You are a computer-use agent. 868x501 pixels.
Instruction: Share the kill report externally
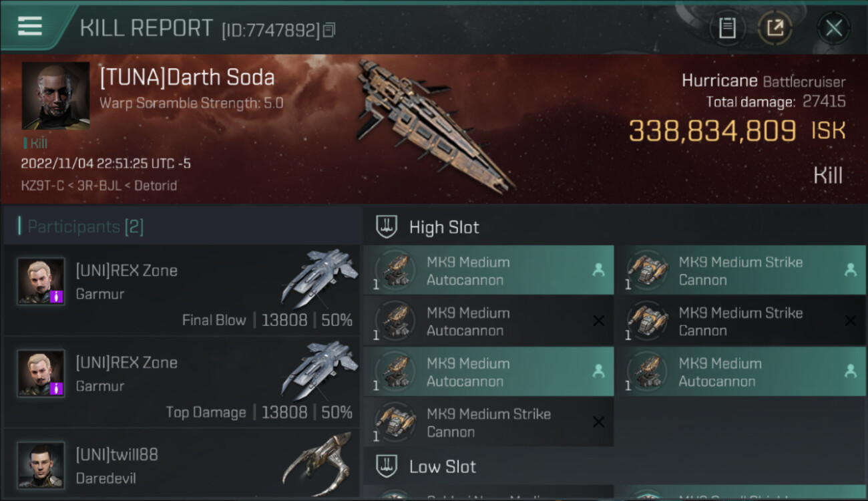pos(775,28)
